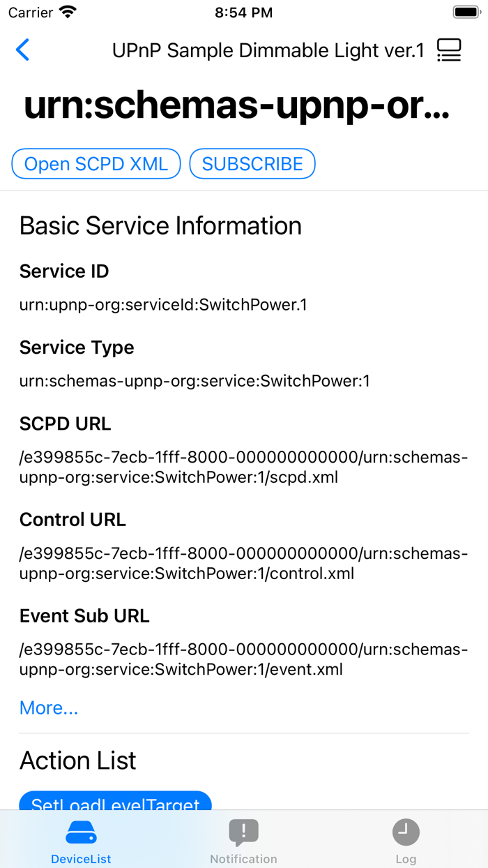
Task: Switch to the Notification tab
Action: 243,839
